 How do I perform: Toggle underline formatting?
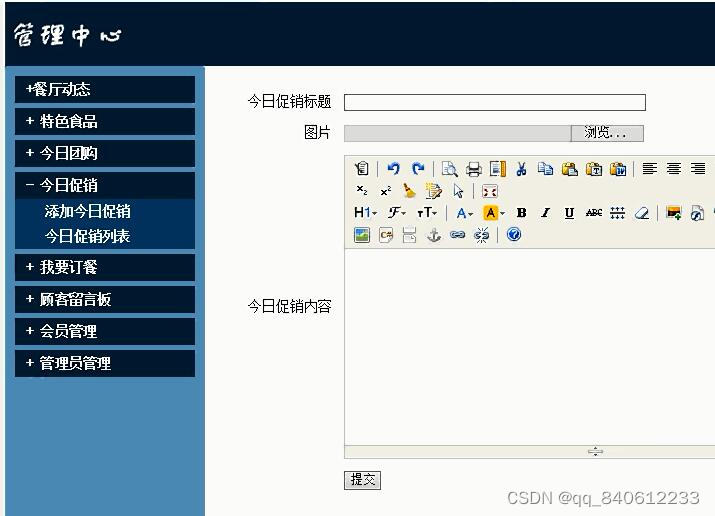tap(569, 212)
